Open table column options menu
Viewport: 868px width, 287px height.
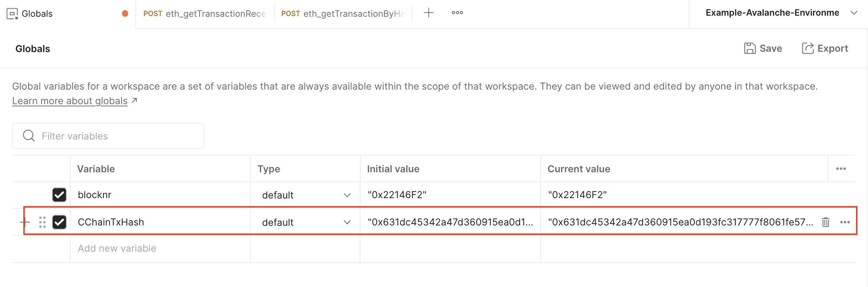click(x=841, y=169)
